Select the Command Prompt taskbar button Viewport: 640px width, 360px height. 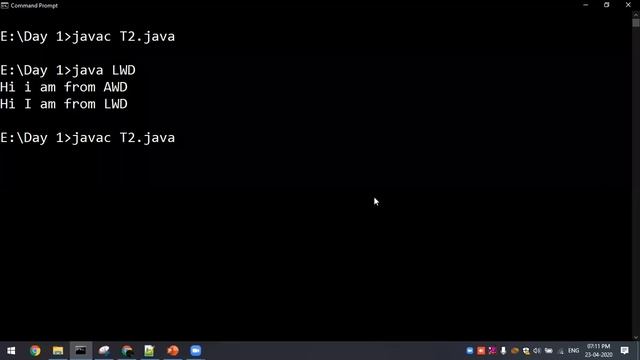click(x=81, y=351)
